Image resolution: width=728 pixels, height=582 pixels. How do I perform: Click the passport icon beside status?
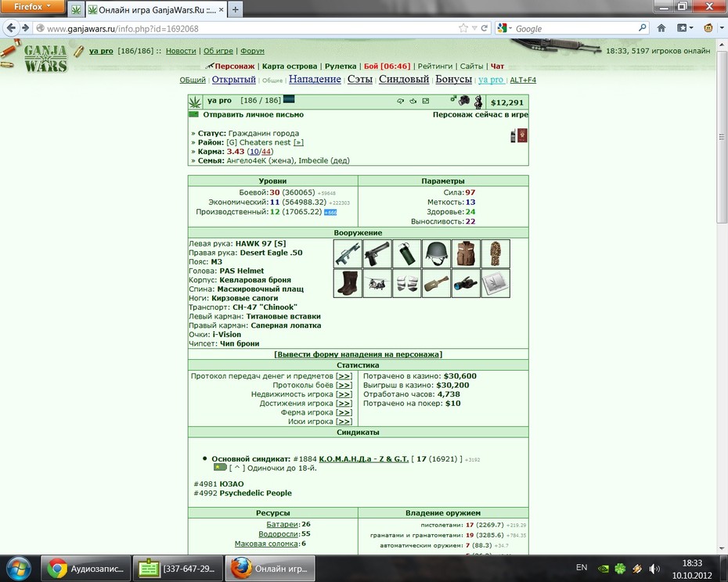pyautogui.click(x=522, y=135)
